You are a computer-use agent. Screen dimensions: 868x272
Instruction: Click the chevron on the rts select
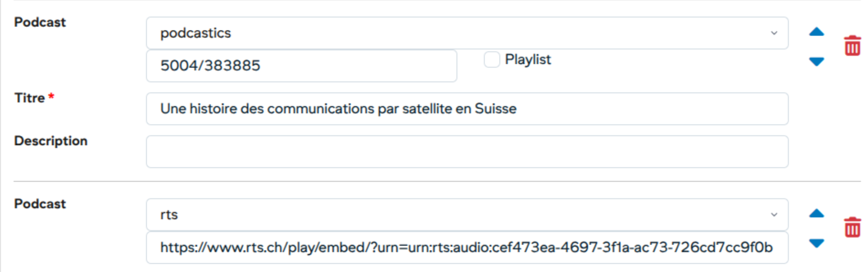coord(774,215)
